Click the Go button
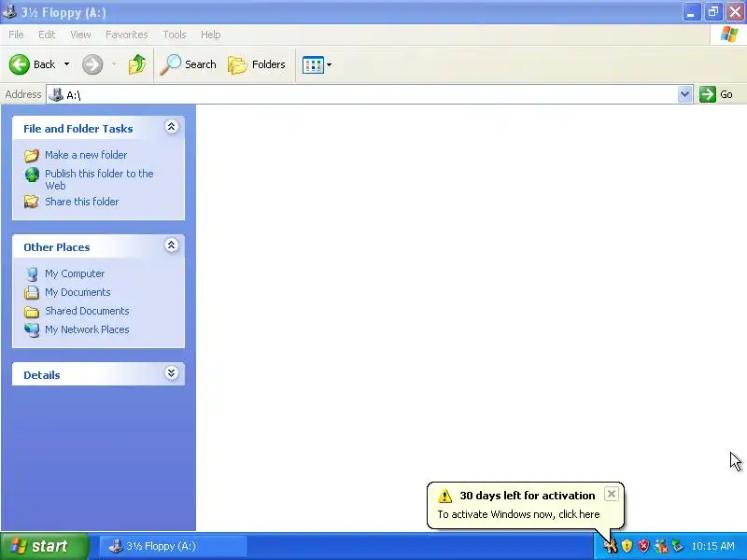 pos(716,94)
